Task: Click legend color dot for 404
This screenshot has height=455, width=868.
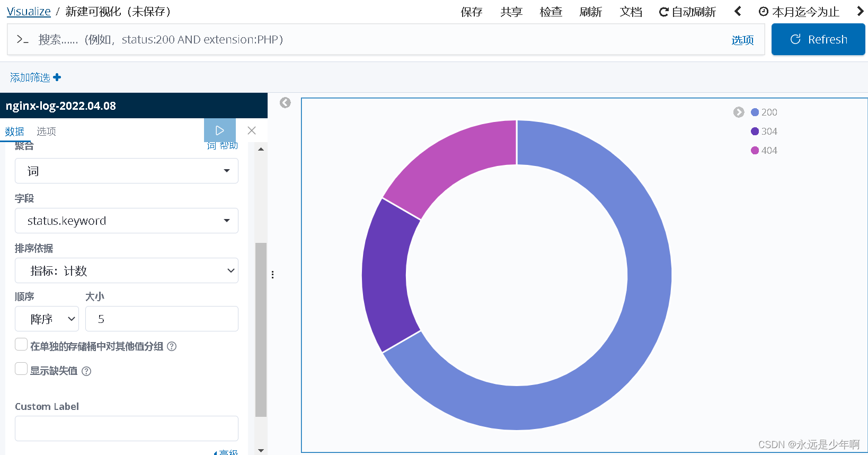Action: pos(755,151)
